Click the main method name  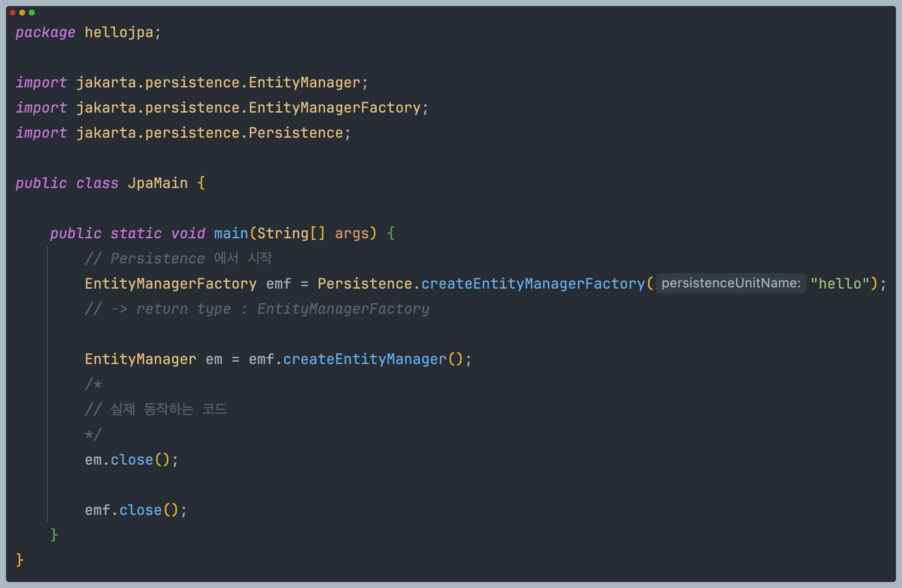click(x=231, y=233)
